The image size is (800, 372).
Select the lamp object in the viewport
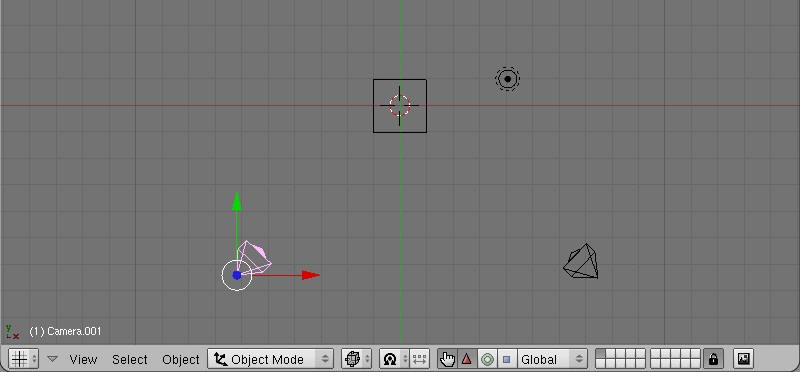click(x=507, y=79)
